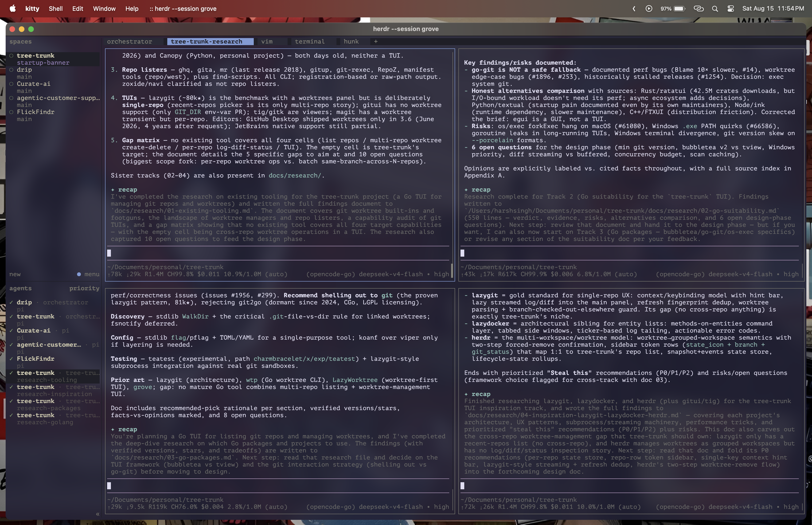Click the circle icon beside FlickFindr space
The width and height of the screenshot is (812, 525).
pyautogui.click(x=11, y=112)
